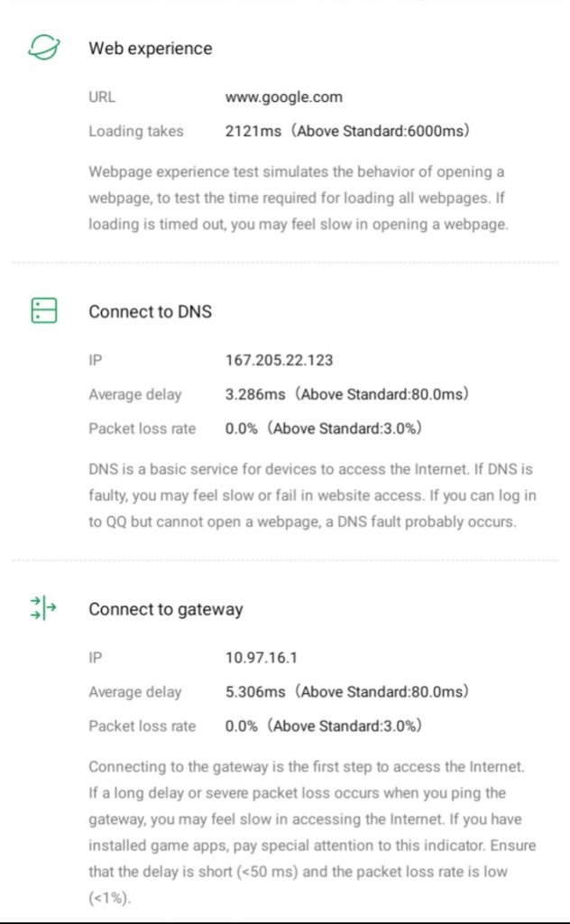Select the Connect to gateway heading
This screenshot has width=570, height=924.
pos(165,609)
